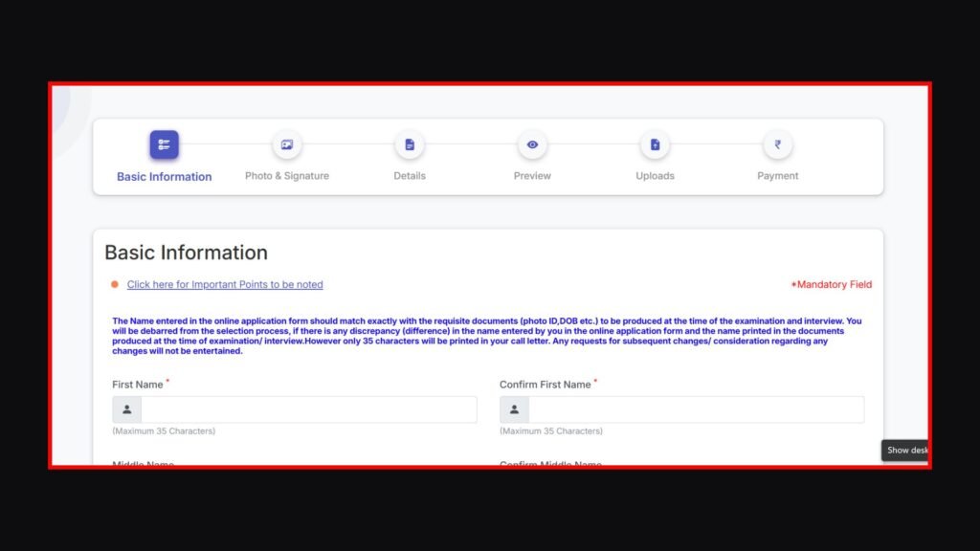Click person icon beside Confirm First Name field

(x=514, y=409)
